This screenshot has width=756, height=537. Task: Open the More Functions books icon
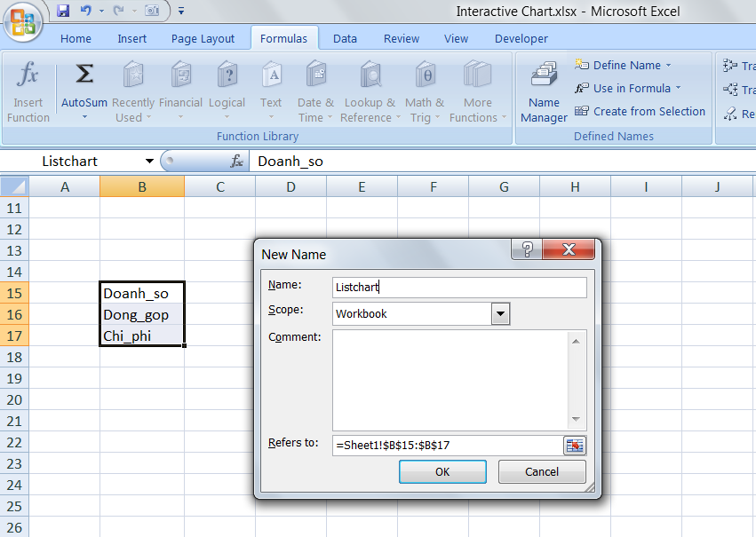point(477,75)
